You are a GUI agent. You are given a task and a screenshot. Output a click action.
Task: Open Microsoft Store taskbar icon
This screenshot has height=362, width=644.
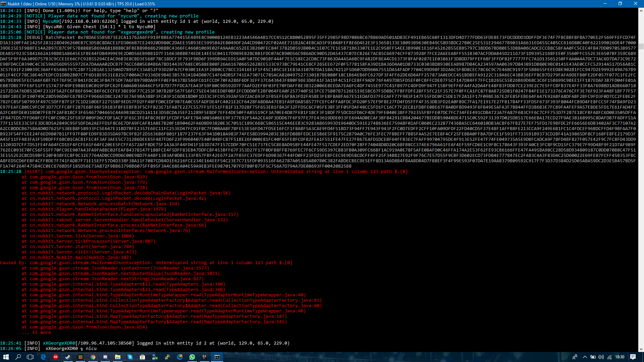tap(143, 357)
